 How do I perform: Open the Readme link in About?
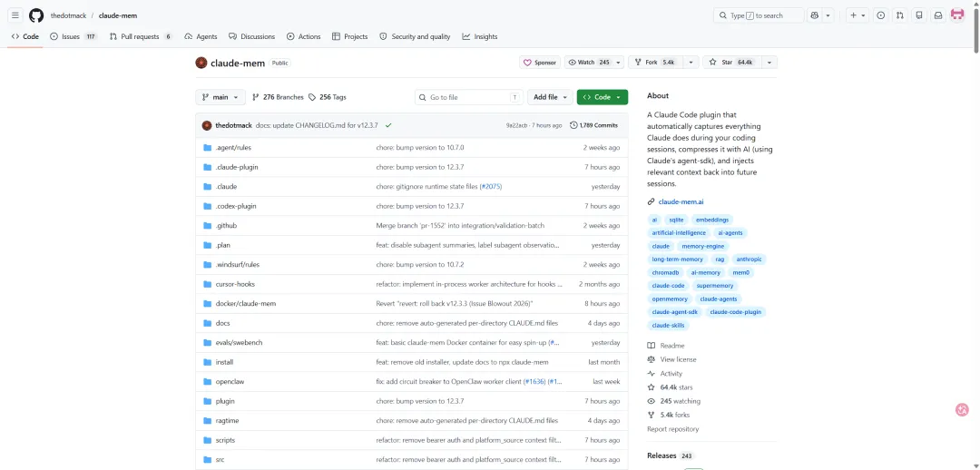666,346
